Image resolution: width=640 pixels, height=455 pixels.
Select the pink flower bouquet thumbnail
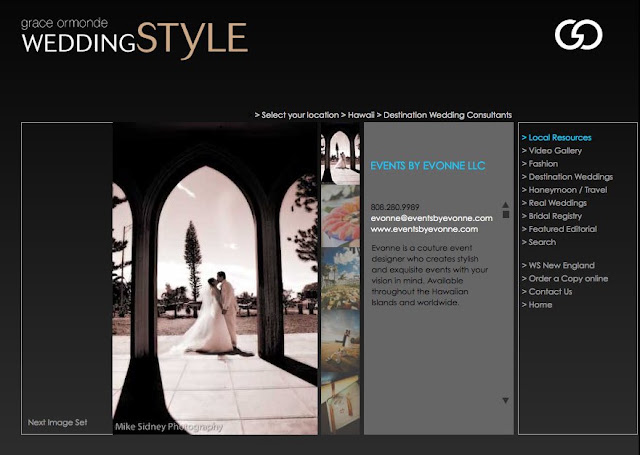coord(340,215)
